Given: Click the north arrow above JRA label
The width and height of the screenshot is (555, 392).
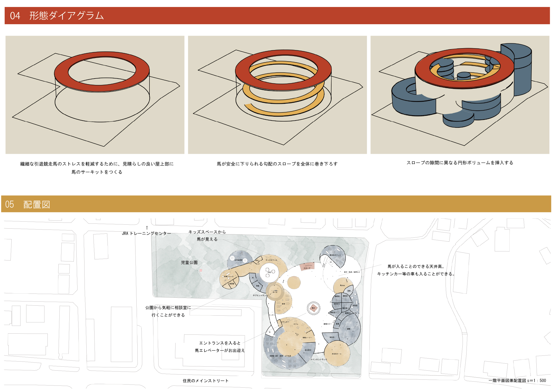Looking at the screenshot, I should click(147, 228).
